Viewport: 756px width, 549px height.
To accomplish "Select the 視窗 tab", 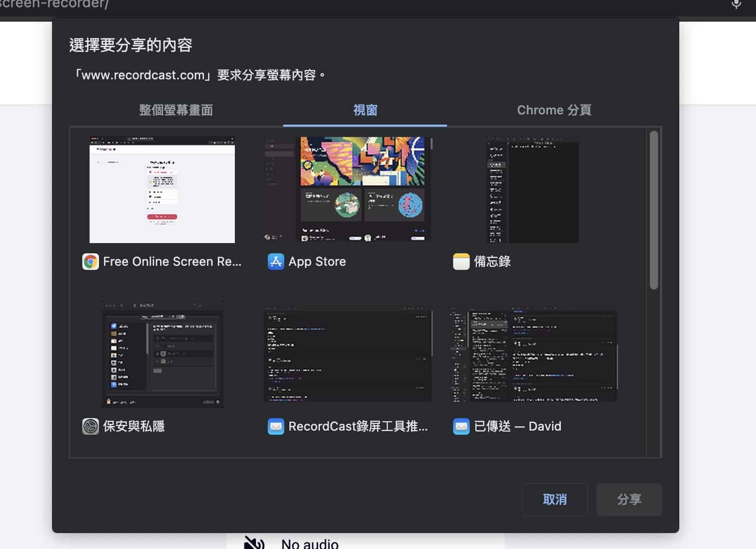I will (365, 110).
